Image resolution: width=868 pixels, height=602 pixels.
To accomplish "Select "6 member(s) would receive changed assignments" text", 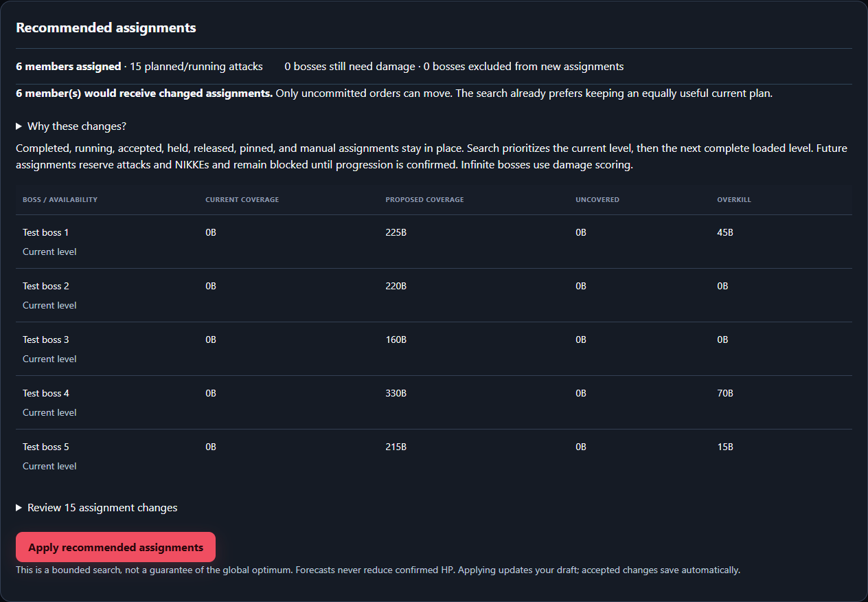I will pyautogui.click(x=144, y=93).
